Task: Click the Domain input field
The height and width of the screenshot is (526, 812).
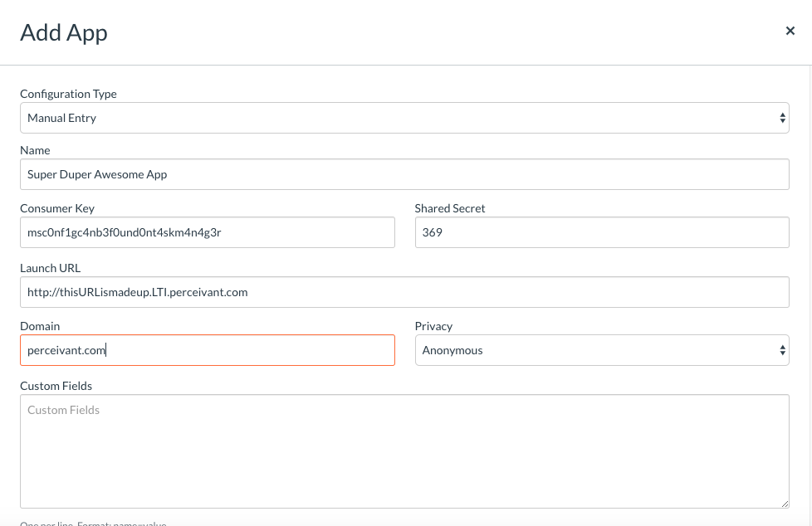Action: [207, 350]
